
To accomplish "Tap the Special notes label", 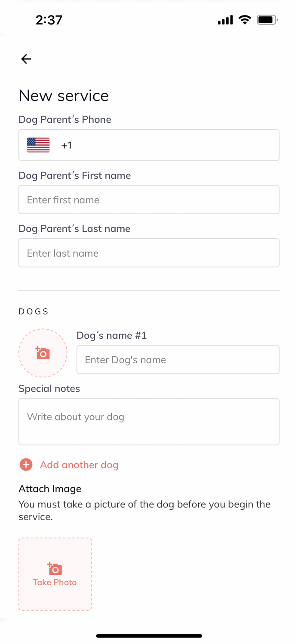I will [x=49, y=388].
